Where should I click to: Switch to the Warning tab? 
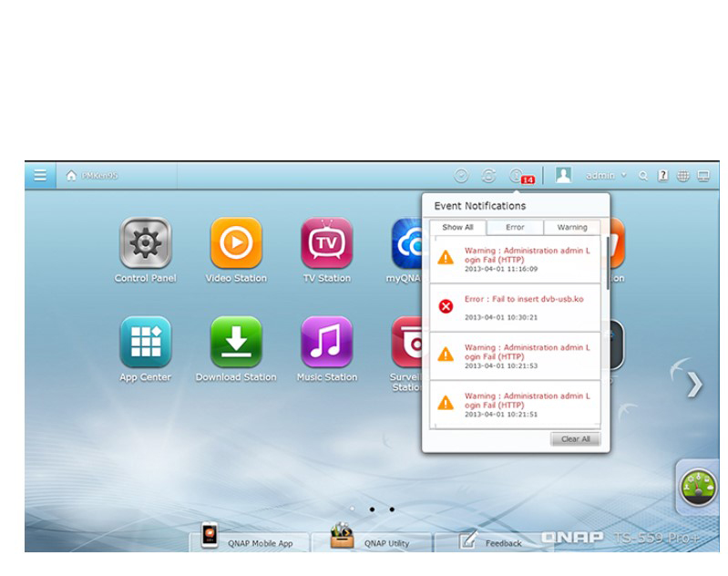coord(572,227)
